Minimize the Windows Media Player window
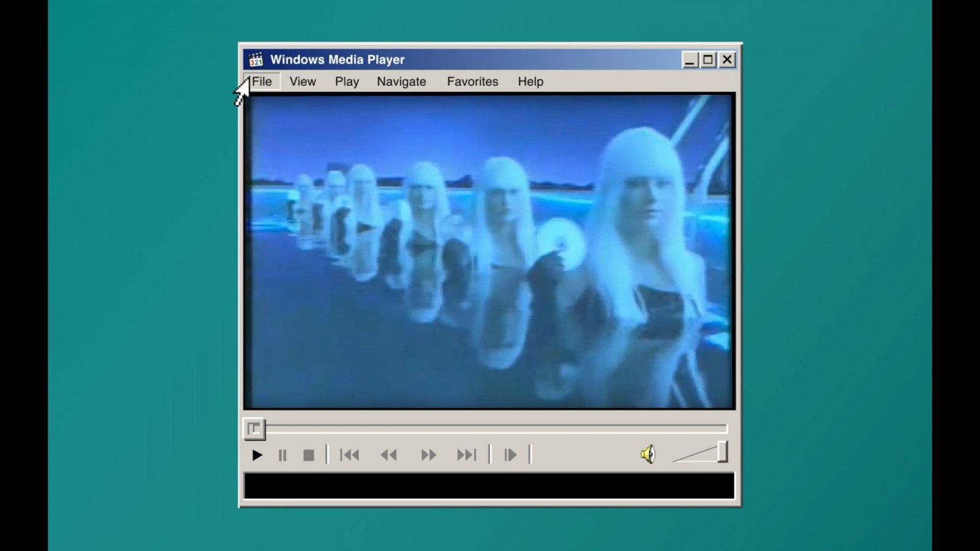The width and height of the screenshot is (980, 551). point(690,59)
